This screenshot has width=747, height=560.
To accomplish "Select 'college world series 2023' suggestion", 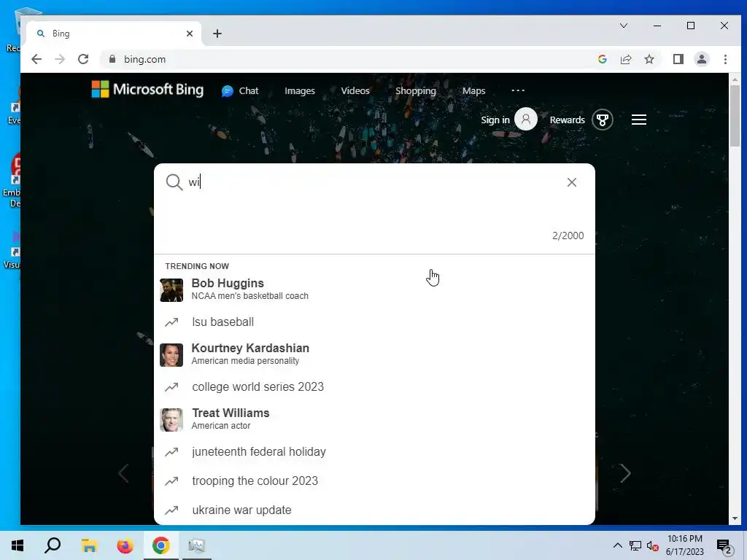I will pyautogui.click(x=374, y=386).
